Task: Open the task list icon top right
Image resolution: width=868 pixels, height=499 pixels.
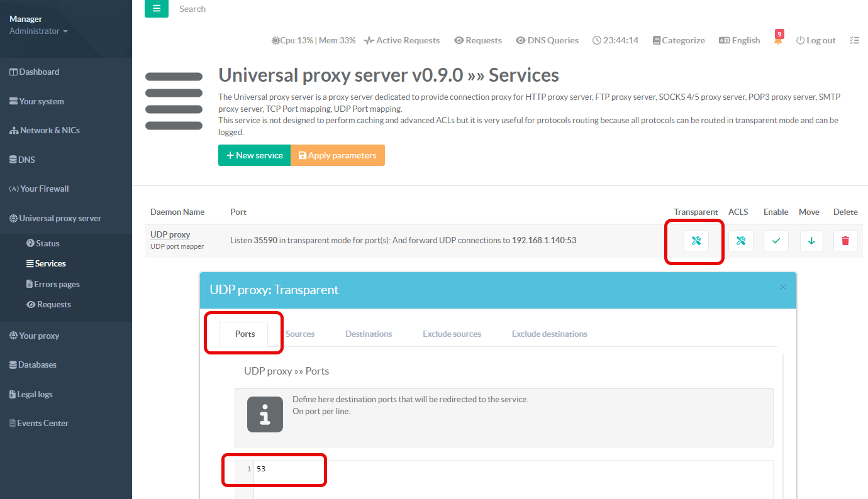Action: 854,40
